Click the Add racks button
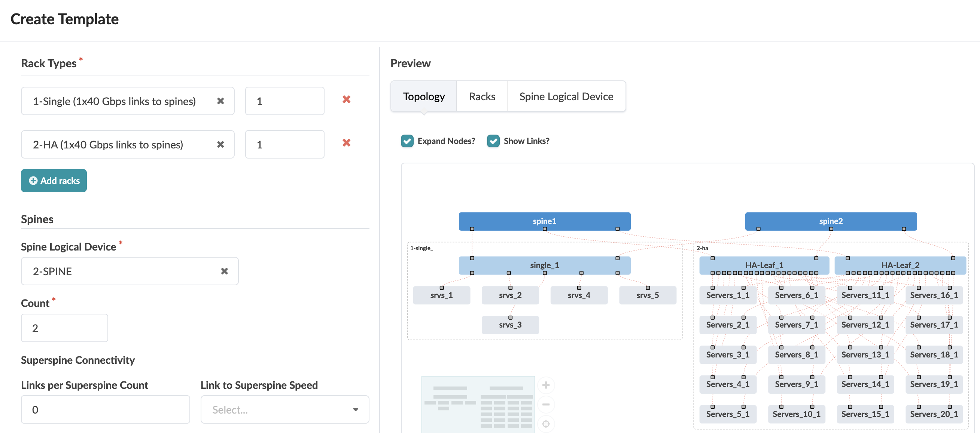This screenshot has height=433, width=980. tap(54, 181)
